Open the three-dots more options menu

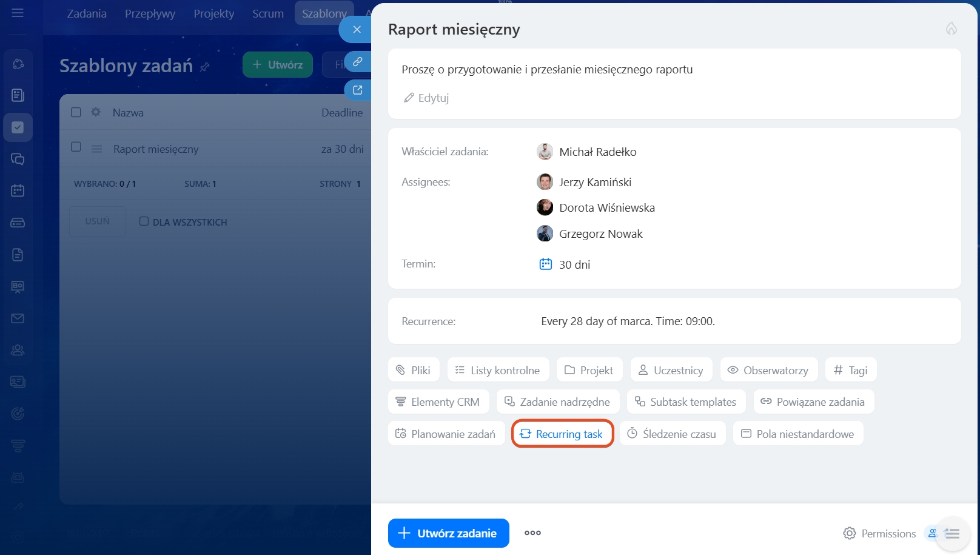tap(532, 533)
